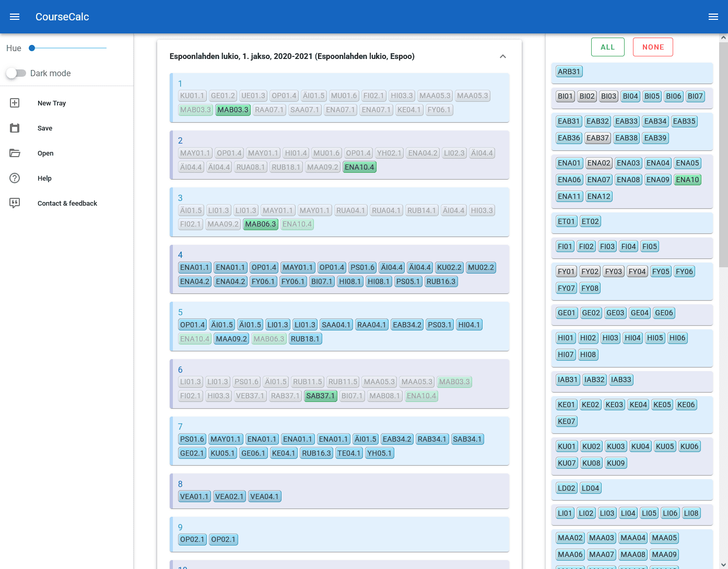Toggle the MAB03.3 course in period 1
The height and width of the screenshot is (569, 728).
pyautogui.click(x=233, y=110)
